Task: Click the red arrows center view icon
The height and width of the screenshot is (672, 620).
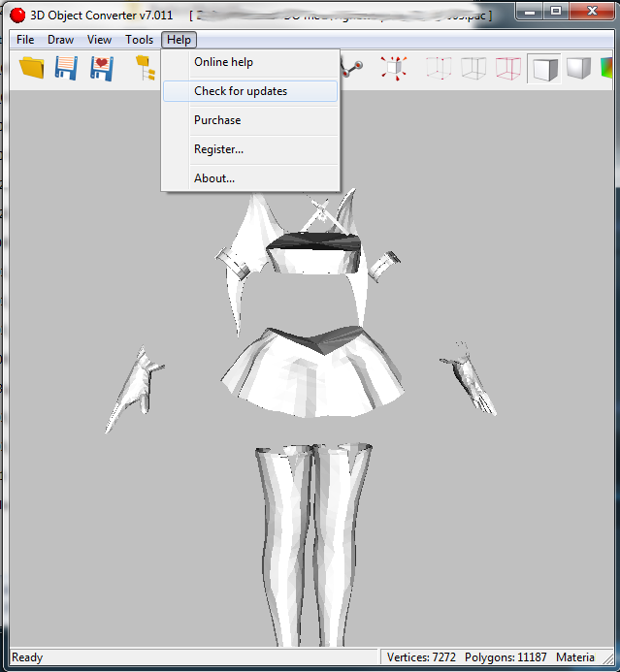Action: click(393, 68)
